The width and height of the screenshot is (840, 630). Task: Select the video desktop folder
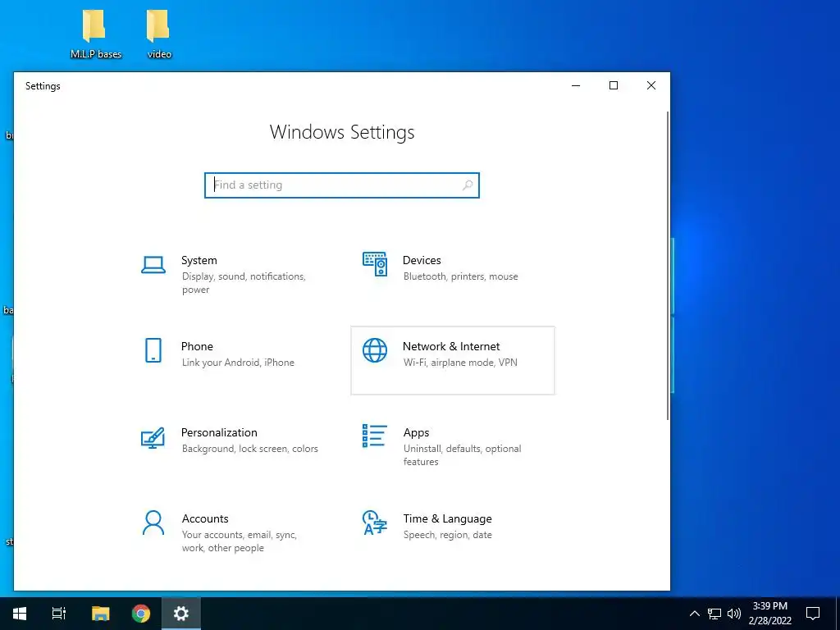pyautogui.click(x=159, y=34)
